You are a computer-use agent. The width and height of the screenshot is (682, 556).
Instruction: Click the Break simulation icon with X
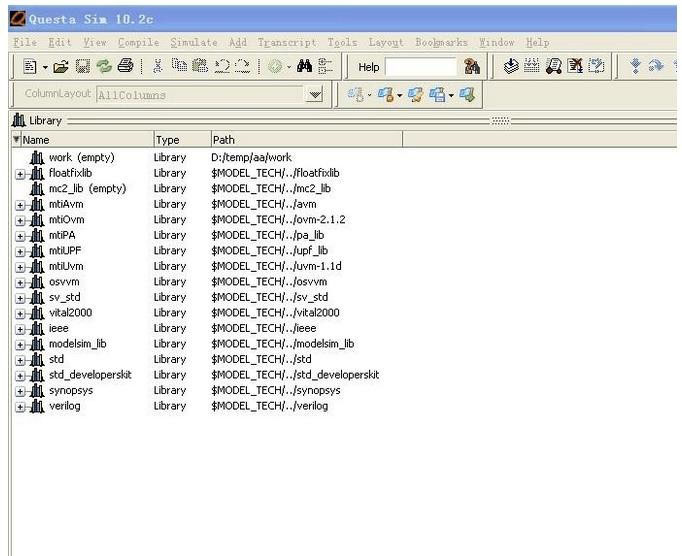pyautogui.click(x=575, y=66)
